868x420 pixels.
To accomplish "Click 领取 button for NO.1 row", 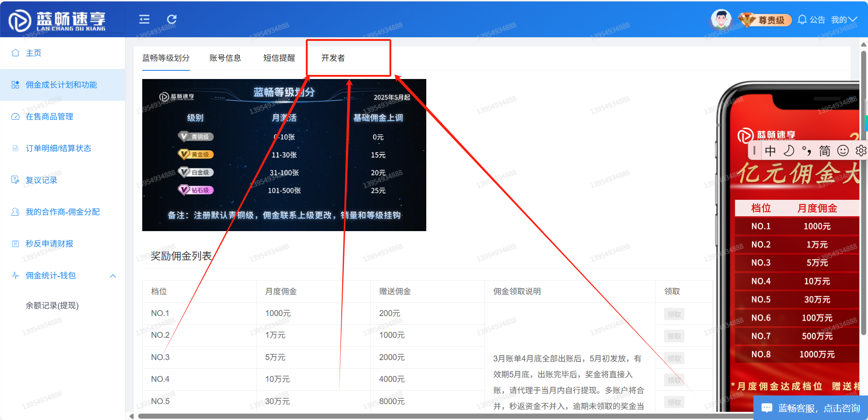I will 674,314.
